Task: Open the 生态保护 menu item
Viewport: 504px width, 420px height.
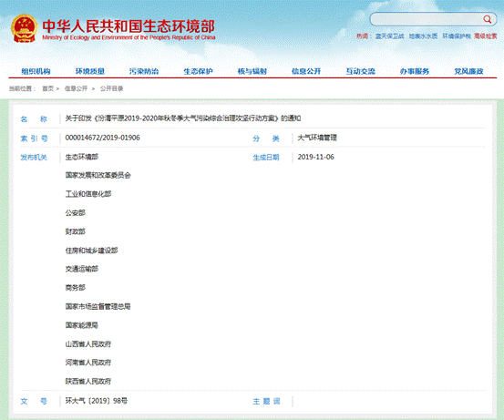Action: pos(198,71)
